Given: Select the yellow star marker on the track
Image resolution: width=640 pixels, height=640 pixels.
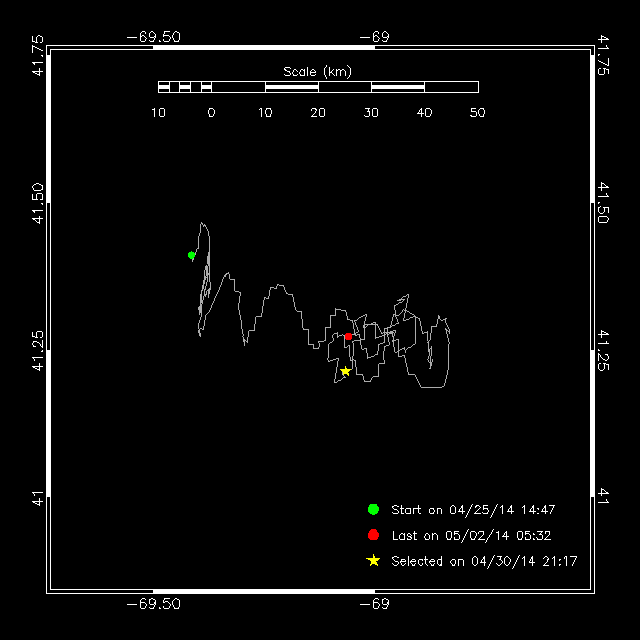Looking at the screenshot, I should [346, 371].
